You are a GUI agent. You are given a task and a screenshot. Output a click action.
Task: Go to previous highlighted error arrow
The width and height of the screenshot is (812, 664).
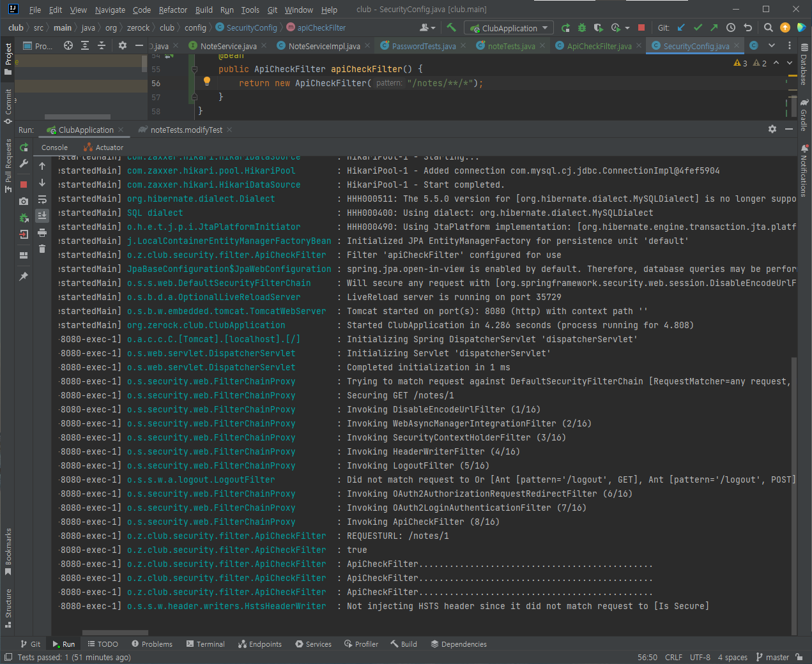tap(776, 63)
